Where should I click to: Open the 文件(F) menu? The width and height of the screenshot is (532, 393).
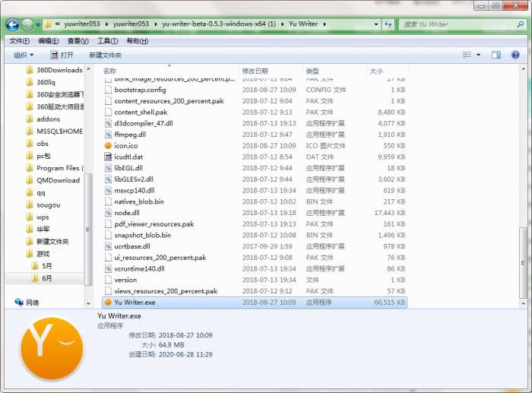tap(19, 41)
